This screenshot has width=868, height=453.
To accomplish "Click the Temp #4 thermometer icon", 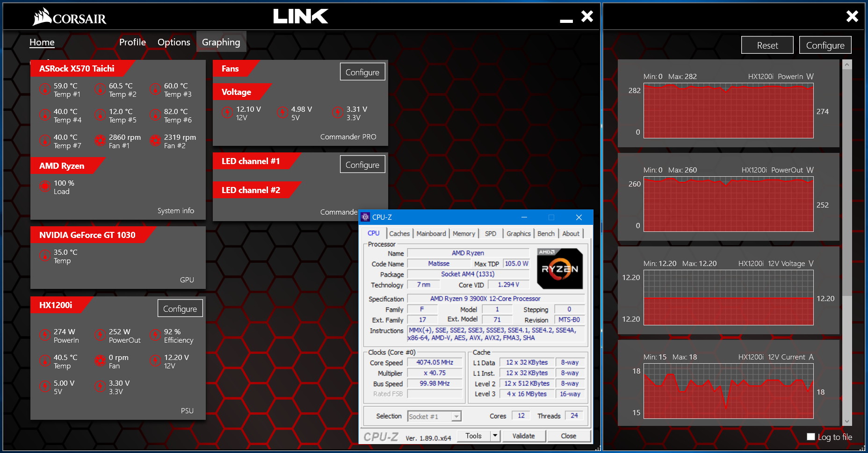I will (44, 115).
